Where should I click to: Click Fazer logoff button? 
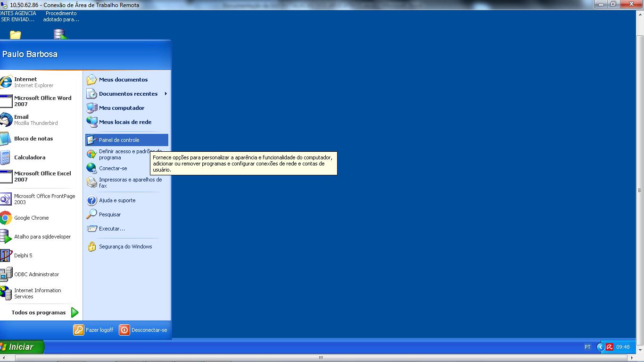coord(93,330)
